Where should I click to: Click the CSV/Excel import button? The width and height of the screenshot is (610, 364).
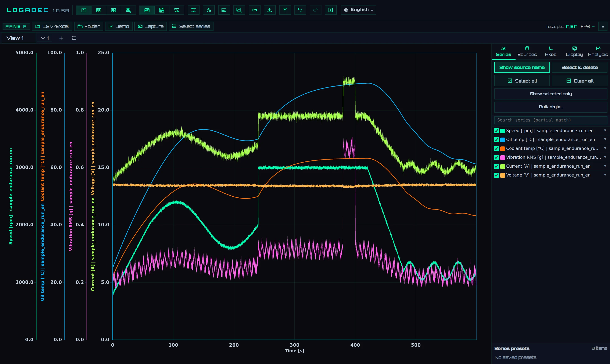(x=52, y=26)
